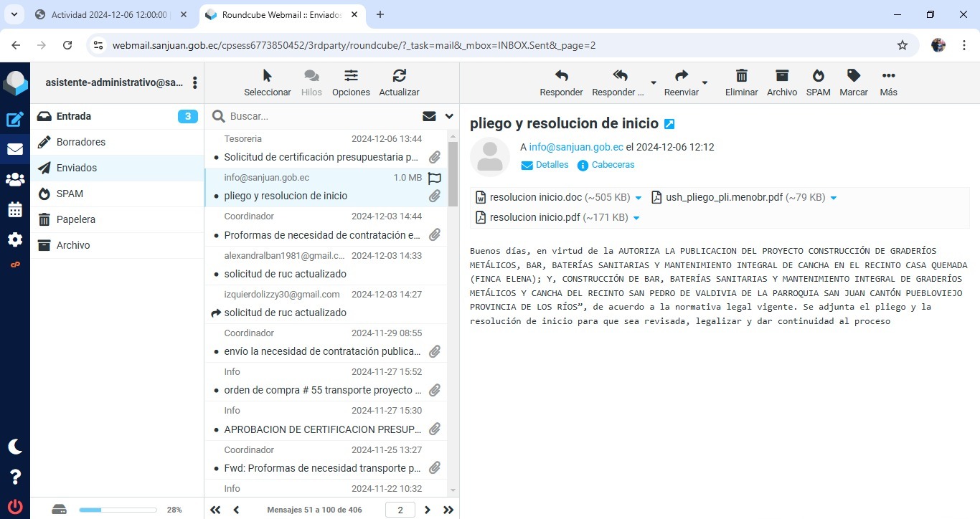Open the Borradores folder

[81, 142]
